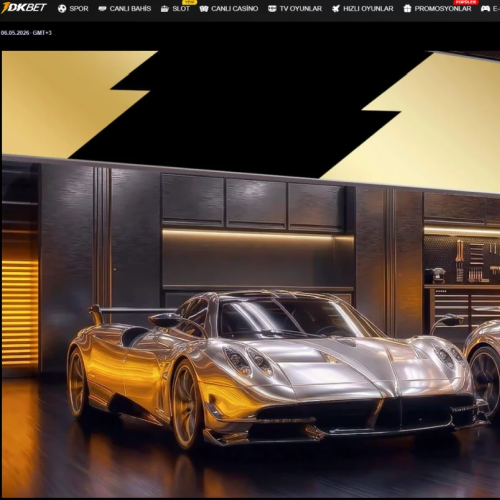This screenshot has height=500, width=500.
Task: Click the red Popüler badge above Promosyonlar
Action: (x=466, y=2)
